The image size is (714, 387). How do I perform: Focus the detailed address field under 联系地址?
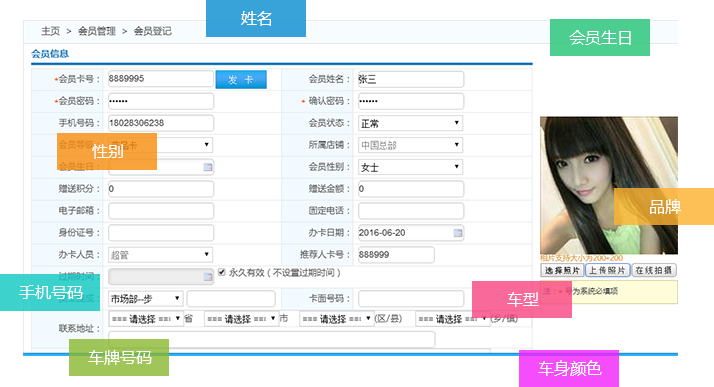point(271,339)
